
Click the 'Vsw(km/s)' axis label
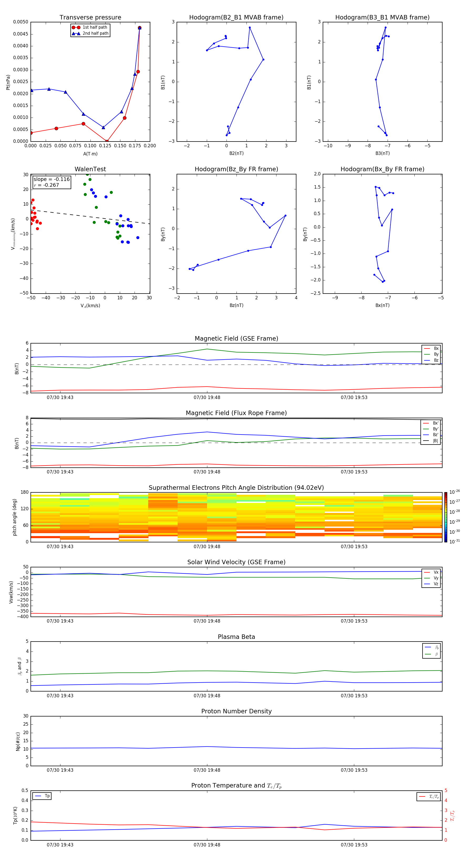tap(11, 592)
